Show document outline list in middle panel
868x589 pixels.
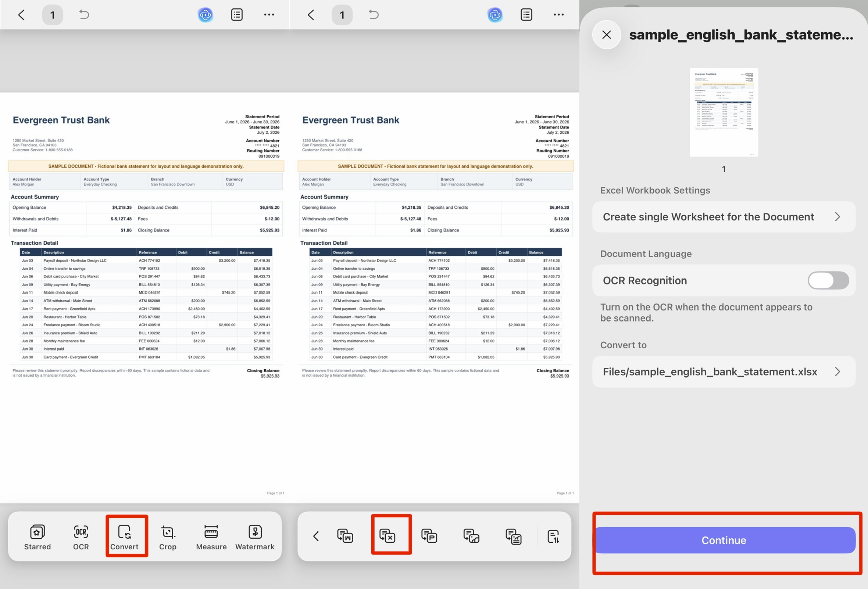coord(526,15)
